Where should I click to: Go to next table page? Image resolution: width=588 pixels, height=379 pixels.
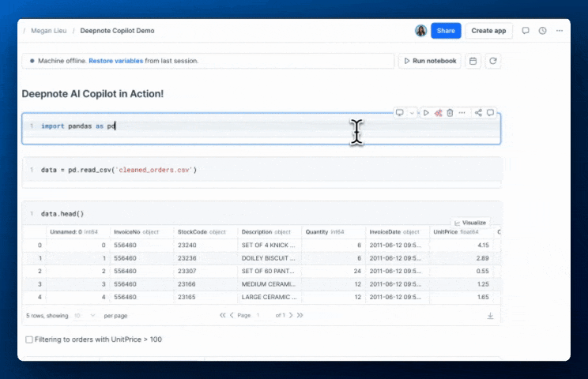(291, 315)
